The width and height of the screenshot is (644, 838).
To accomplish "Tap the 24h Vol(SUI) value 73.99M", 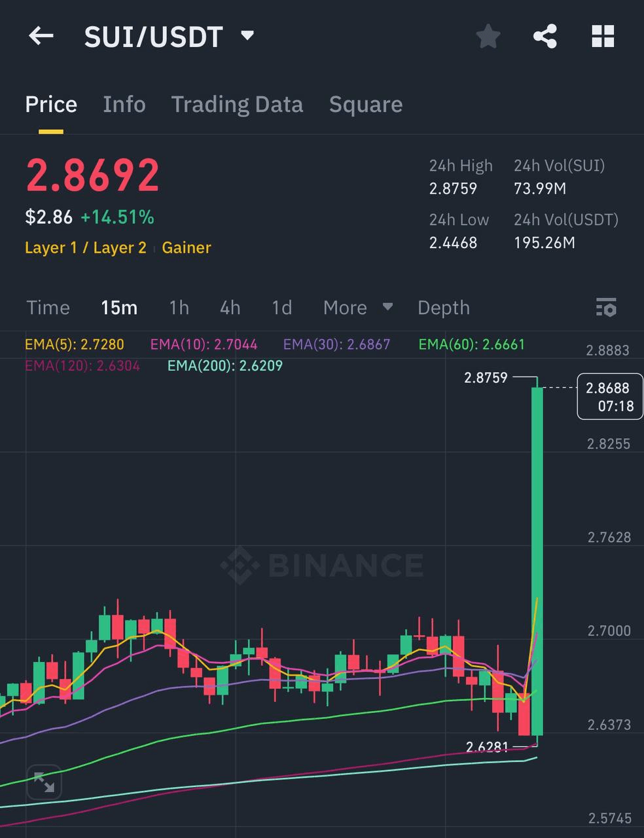I will [540, 189].
